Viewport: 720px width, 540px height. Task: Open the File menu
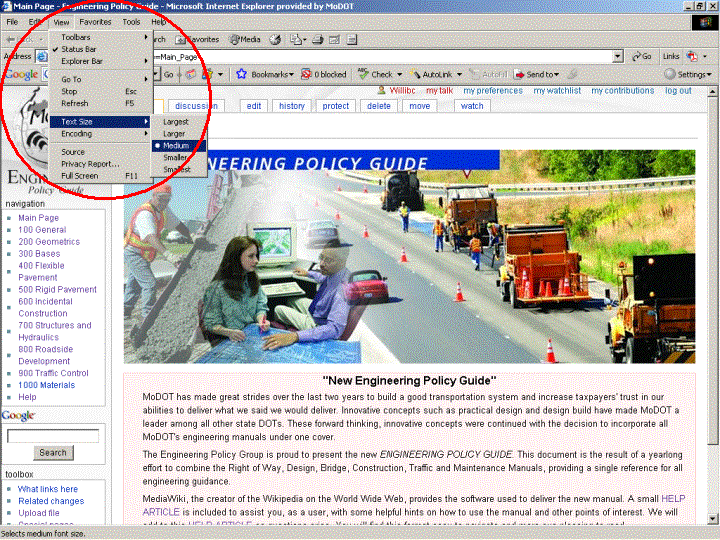click(x=12, y=22)
